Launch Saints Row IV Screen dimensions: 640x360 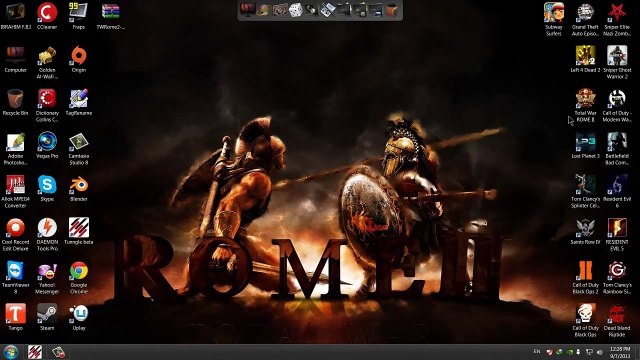pos(585,231)
